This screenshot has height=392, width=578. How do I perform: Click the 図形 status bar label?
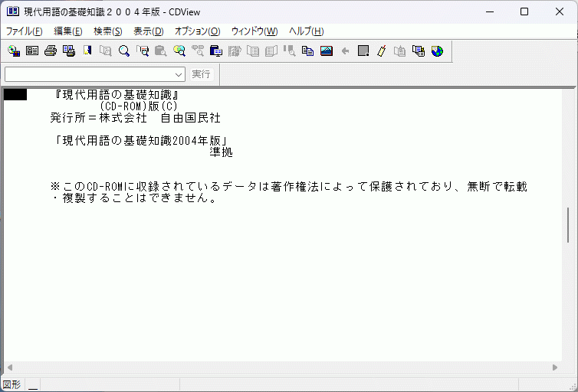pos(11,384)
